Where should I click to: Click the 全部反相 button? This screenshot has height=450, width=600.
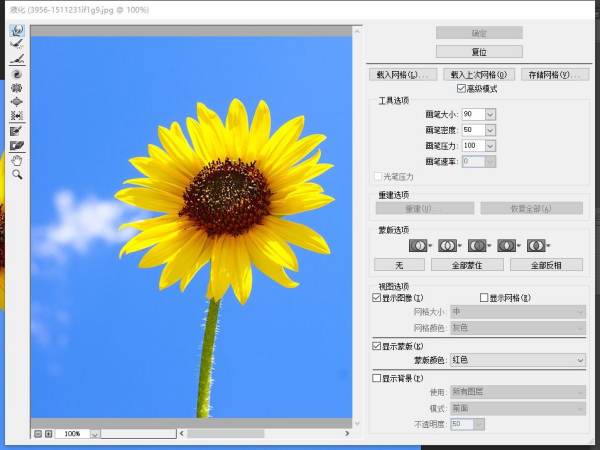tap(546, 265)
